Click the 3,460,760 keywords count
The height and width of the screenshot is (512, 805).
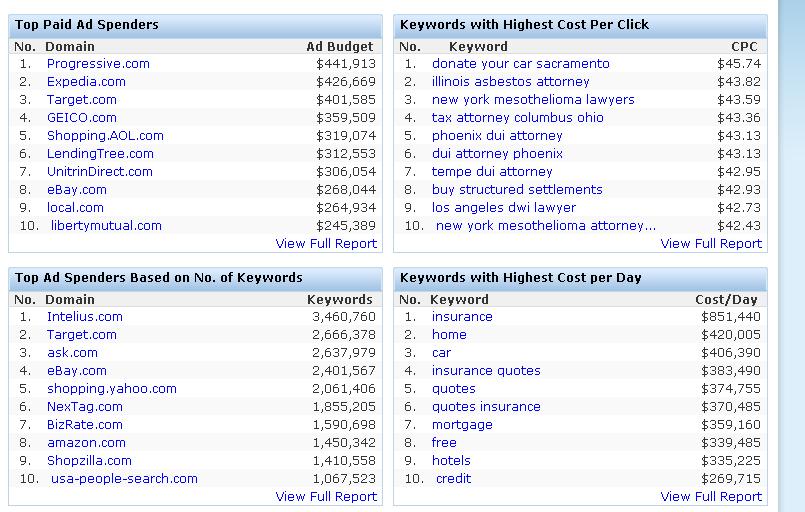pos(344,317)
